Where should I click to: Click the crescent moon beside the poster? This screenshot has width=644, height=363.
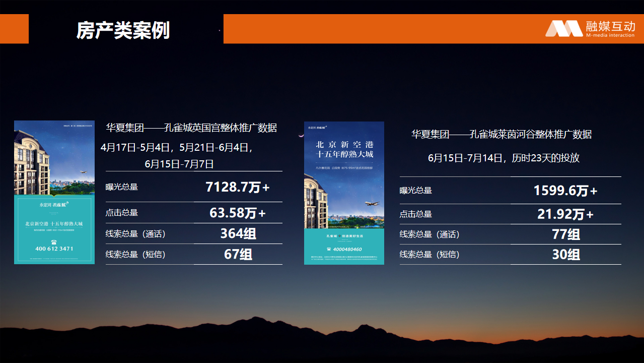tap(301, 135)
